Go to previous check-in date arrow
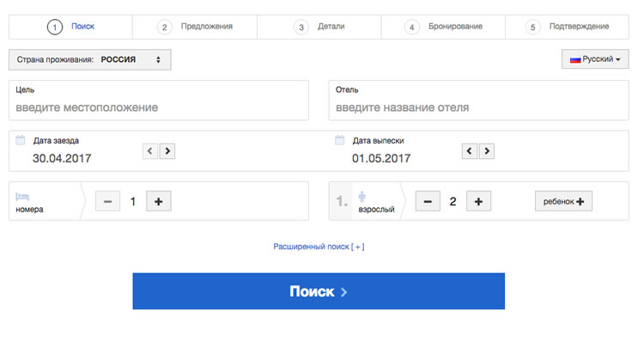Screen dimensions: 644x349 click(149, 151)
